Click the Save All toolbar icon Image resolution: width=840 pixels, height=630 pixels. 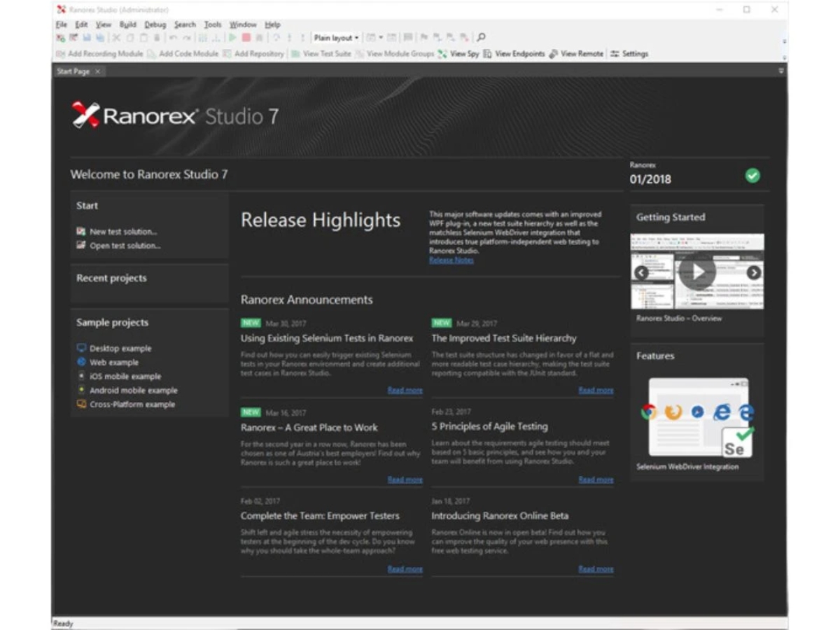(x=99, y=38)
